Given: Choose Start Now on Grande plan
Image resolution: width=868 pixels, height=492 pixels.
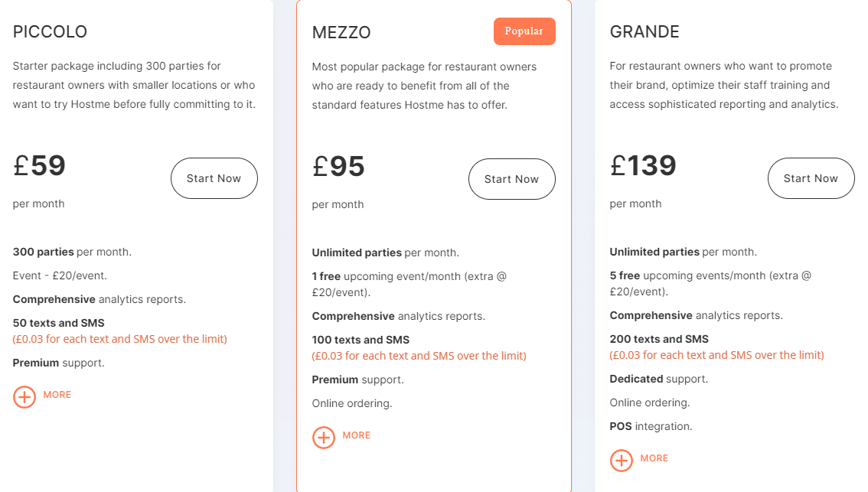Looking at the screenshot, I should (x=811, y=178).
